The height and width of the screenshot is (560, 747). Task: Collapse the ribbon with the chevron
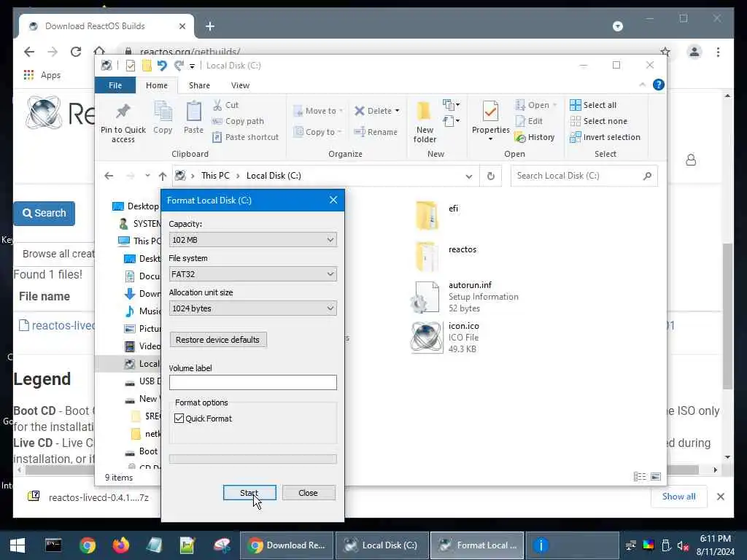pyautogui.click(x=642, y=85)
